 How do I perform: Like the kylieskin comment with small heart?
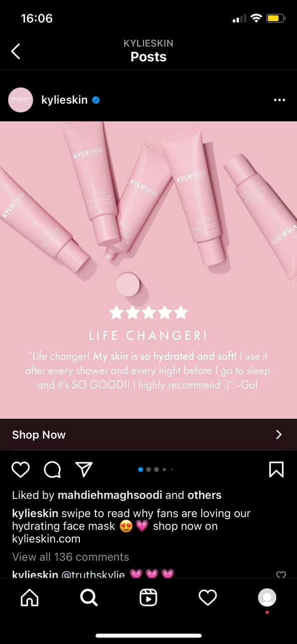point(281,575)
